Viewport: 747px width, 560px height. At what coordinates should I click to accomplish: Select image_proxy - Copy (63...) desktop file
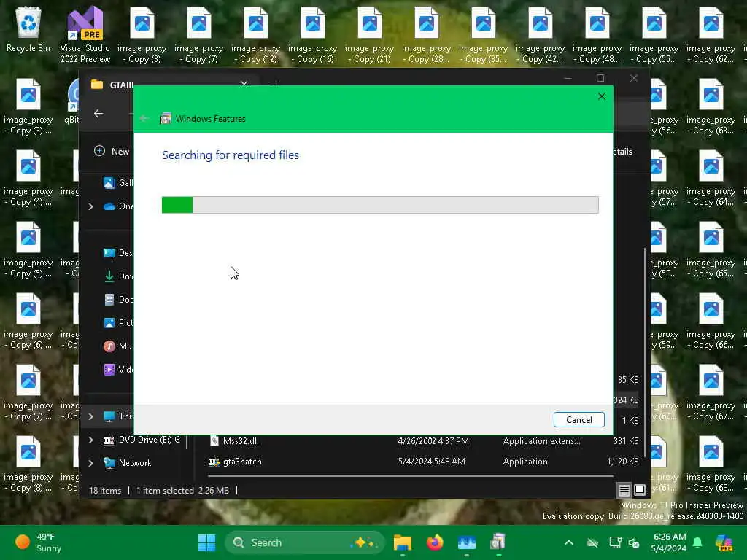711,106
